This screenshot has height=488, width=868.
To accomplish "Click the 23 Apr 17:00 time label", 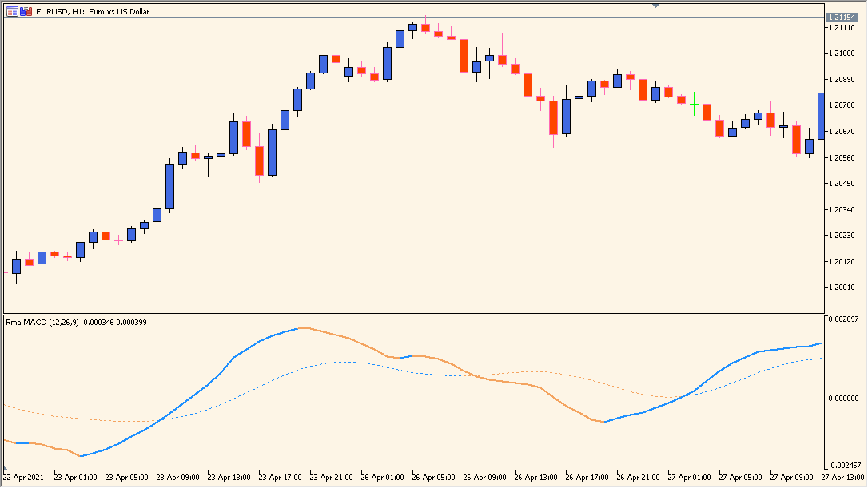I will (x=280, y=477).
